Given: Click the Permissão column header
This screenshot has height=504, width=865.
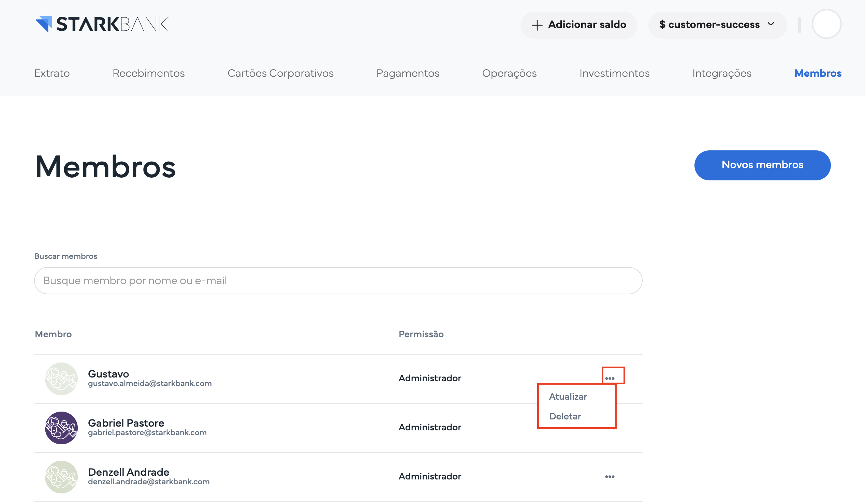Looking at the screenshot, I should point(421,334).
